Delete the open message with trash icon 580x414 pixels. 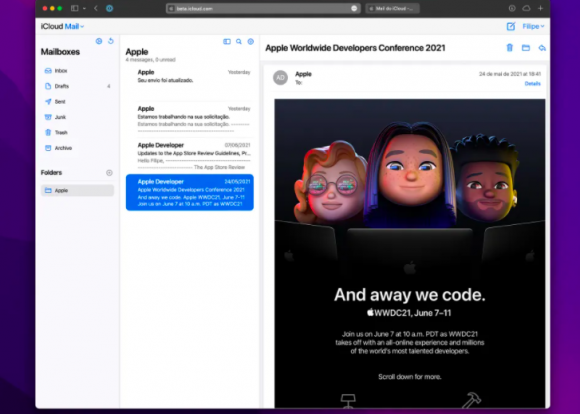point(510,48)
